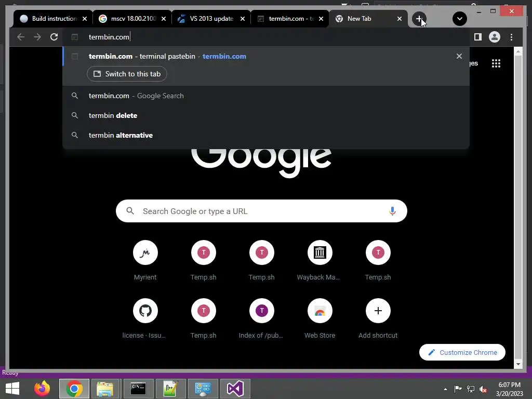Click the scrollbar down arrow
This screenshot has height=399, width=532.
click(518, 364)
